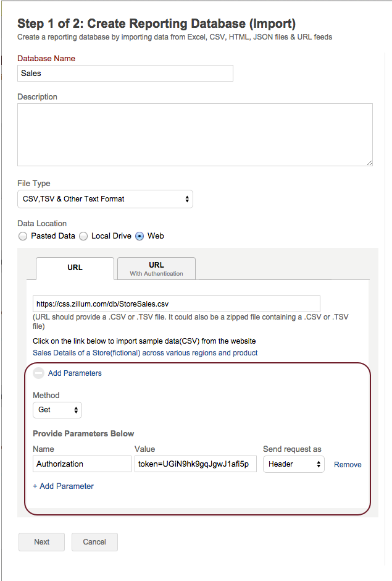Viewport: 392px width, 581px height.
Task: Choose the Local Drive radio option
Action: coord(84,236)
